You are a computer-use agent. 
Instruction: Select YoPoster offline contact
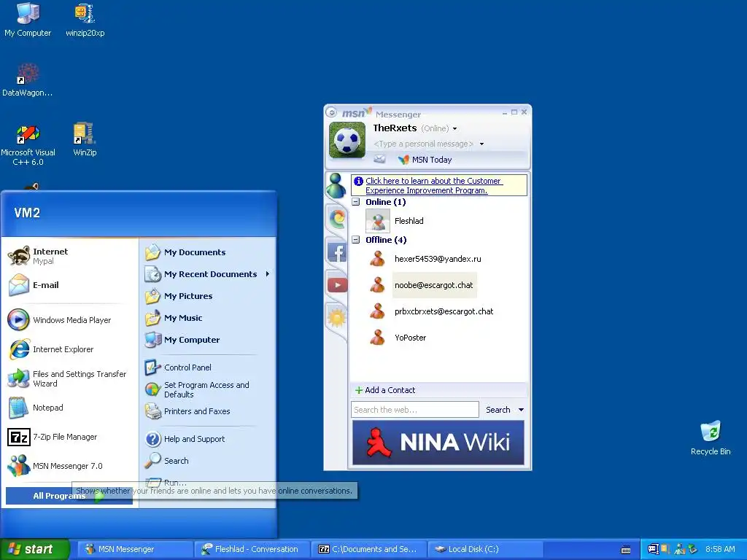click(x=410, y=338)
